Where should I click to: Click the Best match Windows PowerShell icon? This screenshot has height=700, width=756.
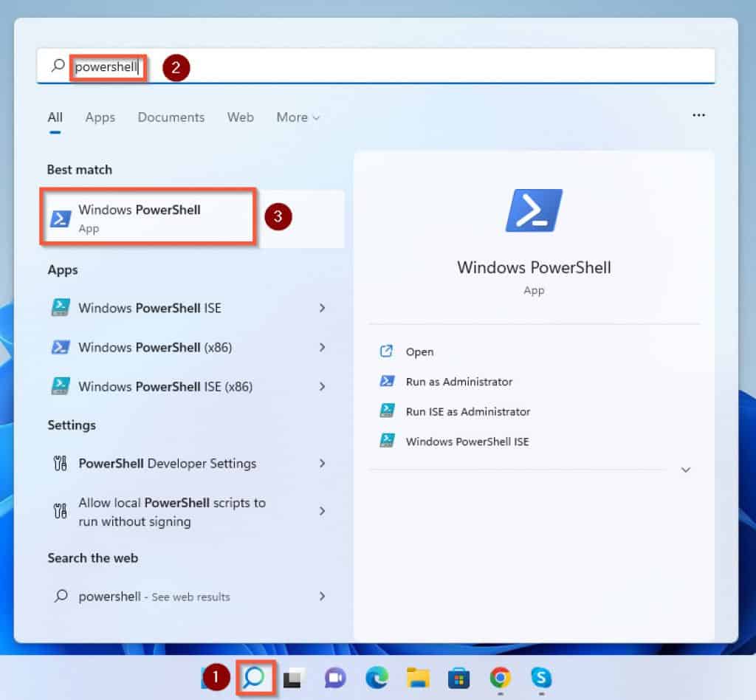[61, 219]
